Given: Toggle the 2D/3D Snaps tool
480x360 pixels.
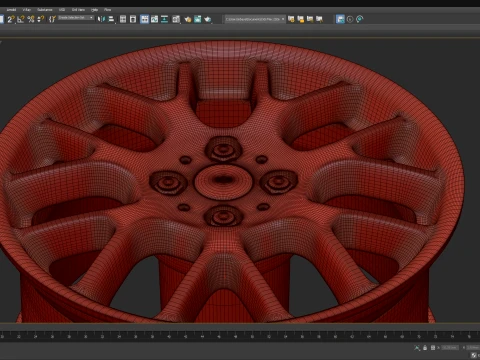Looking at the screenshot, I should (11, 19).
